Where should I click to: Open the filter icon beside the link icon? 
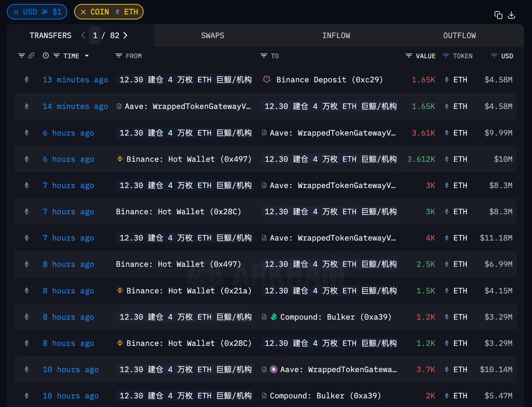pyautogui.click(x=22, y=56)
